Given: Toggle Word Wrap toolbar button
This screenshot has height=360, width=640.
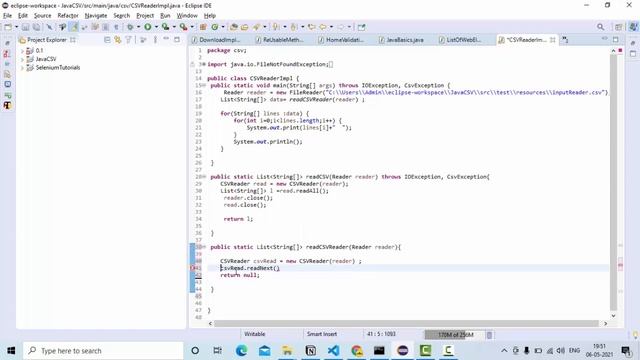Looking at the screenshot, I should click(x=95, y=27).
